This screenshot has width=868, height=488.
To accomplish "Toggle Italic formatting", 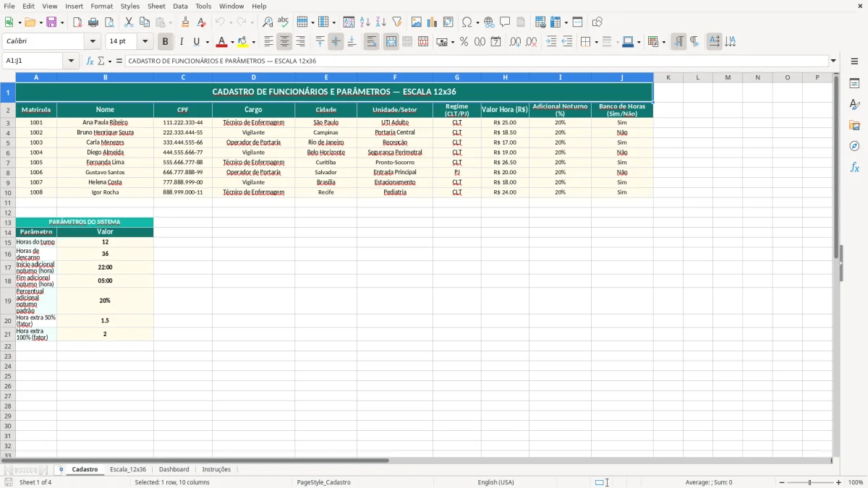I will pos(182,42).
